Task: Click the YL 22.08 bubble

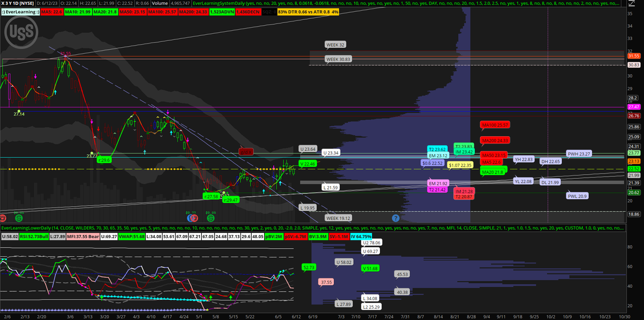Action: pyautogui.click(x=523, y=181)
